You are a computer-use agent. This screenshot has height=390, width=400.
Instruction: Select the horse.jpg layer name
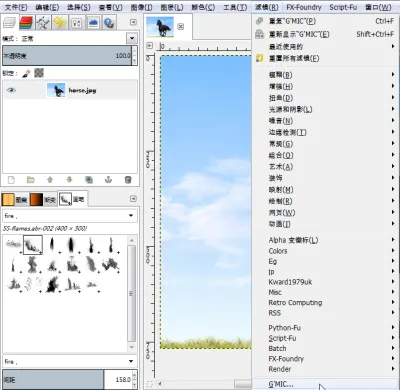click(82, 90)
